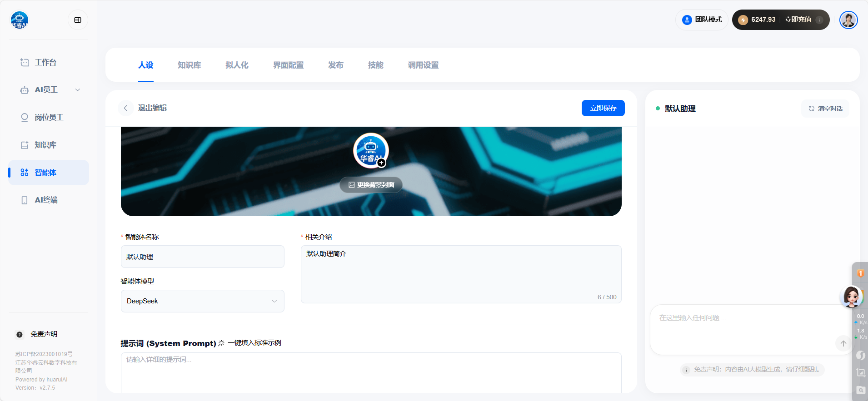The width and height of the screenshot is (868, 401).
Task: Click the 免责声明 help icon in sidebar
Action: 20,334
